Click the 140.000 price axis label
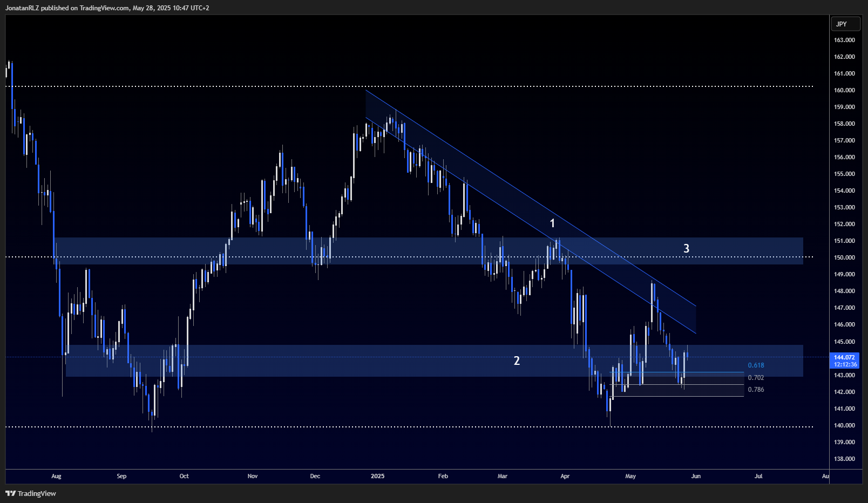Screen dimensions: 868x503 pyautogui.click(x=844, y=425)
